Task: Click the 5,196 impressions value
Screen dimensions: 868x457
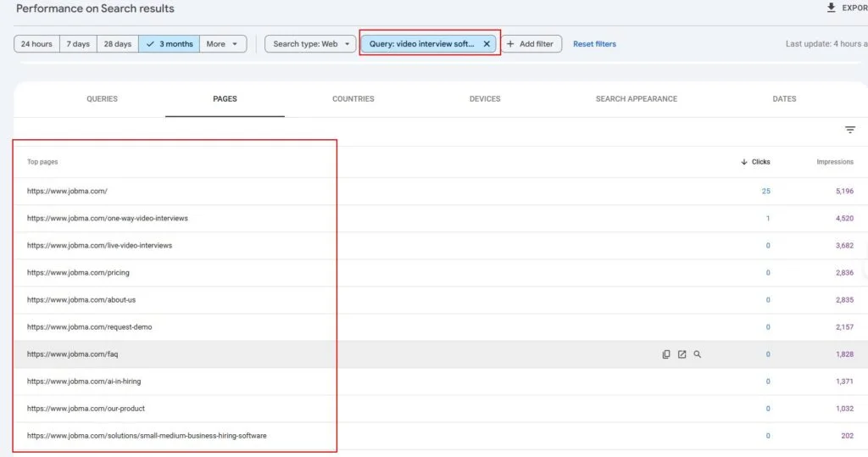Action: tap(845, 191)
